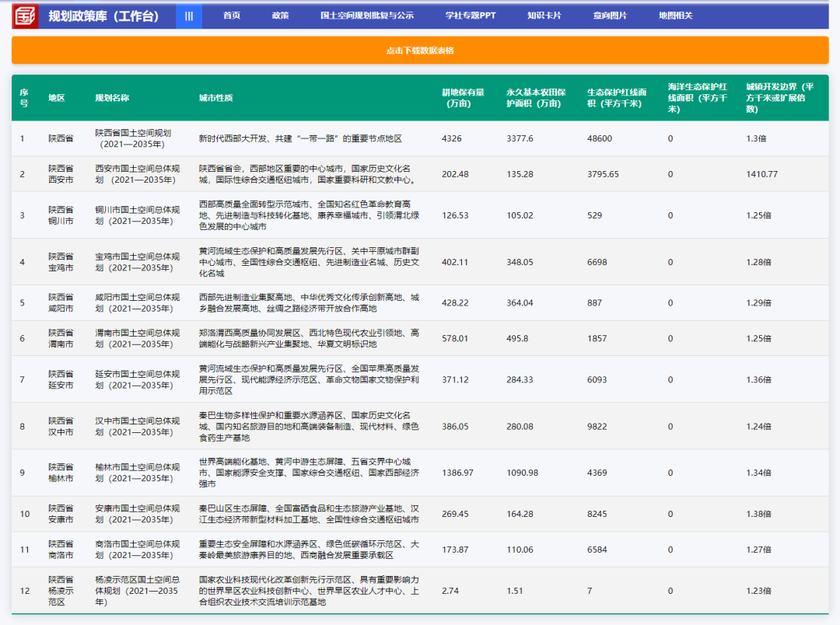Click the 364.04 value in 咸阳市 row
The width and height of the screenshot is (840, 625).
520,302
